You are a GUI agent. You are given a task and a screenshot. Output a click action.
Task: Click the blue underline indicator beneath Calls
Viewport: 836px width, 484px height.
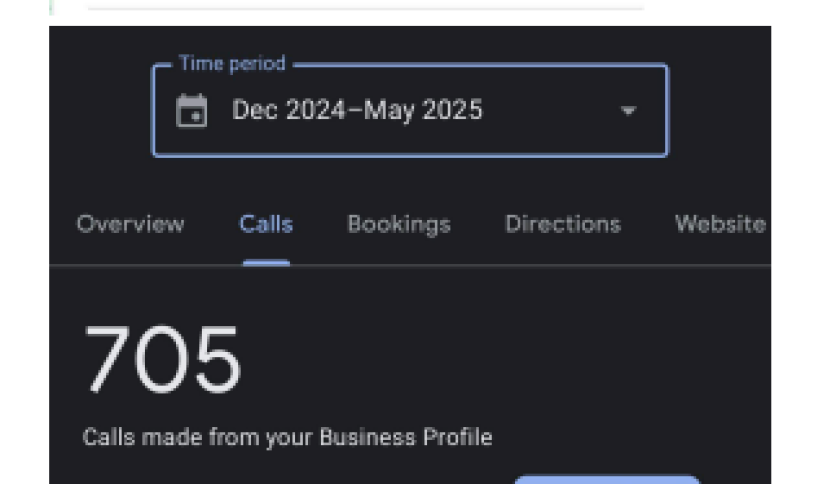pyautogui.click(x=266, y=262)
